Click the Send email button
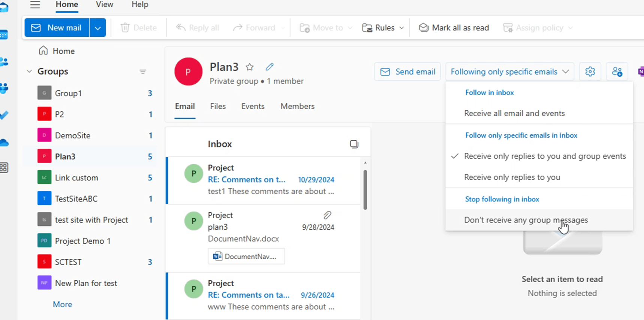The image size is (644, 320). coord(407,72)
